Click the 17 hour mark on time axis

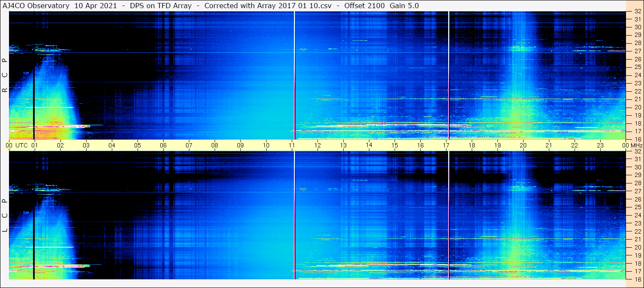click(446, 145)
